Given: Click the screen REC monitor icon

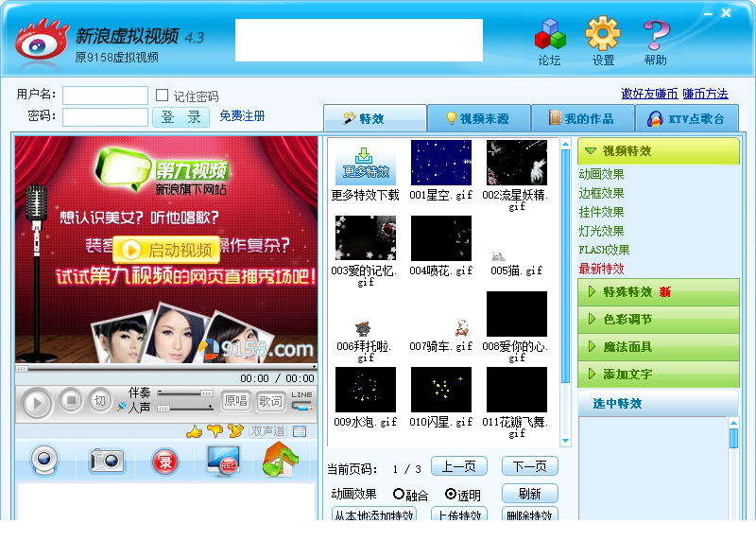Looking at the screenshot, I should [223, 461].
